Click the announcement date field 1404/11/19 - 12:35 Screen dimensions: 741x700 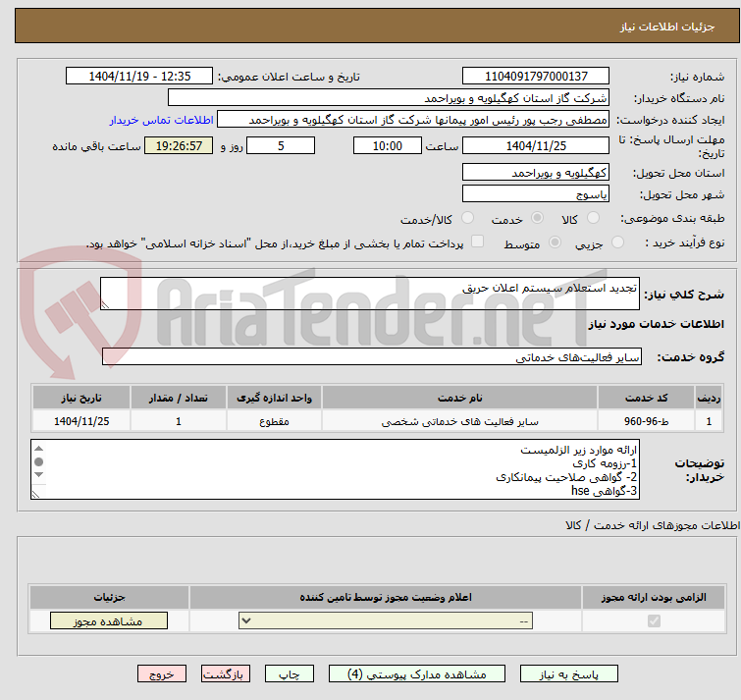139,77
